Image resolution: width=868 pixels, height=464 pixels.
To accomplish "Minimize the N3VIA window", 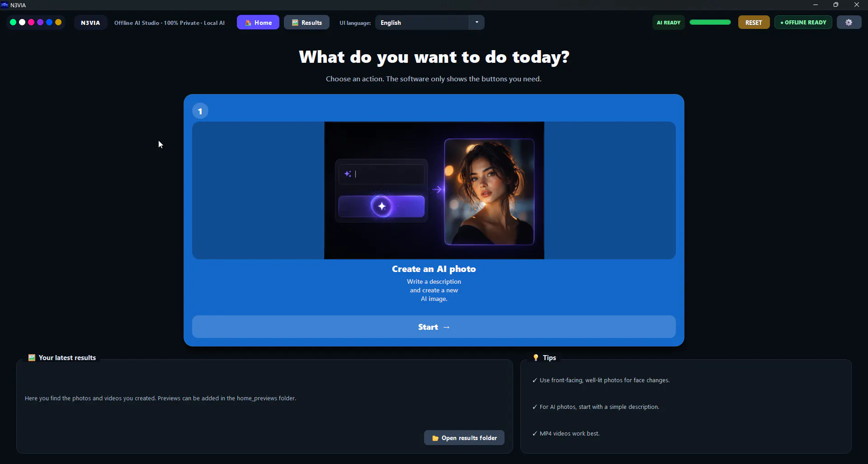I will [x=816, y=5].
